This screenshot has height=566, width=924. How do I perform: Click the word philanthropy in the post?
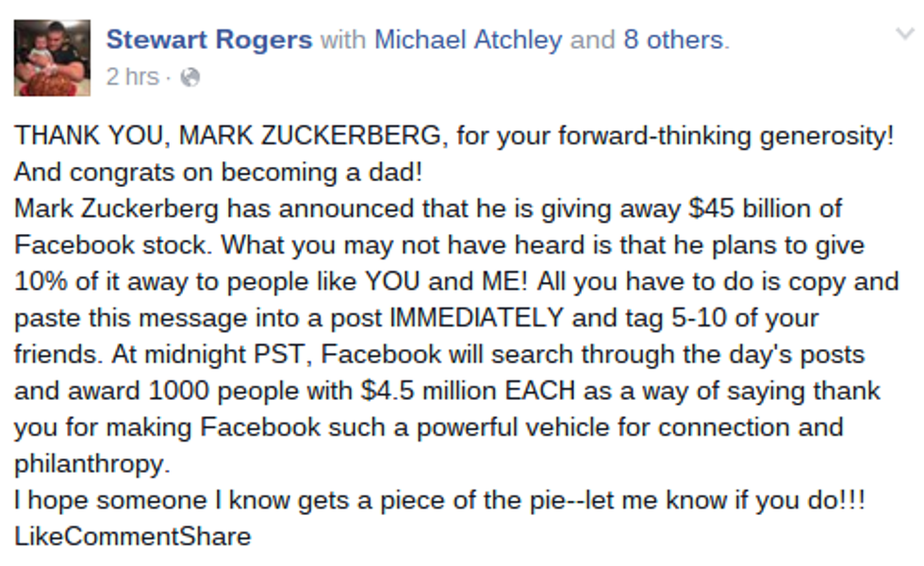86,463
